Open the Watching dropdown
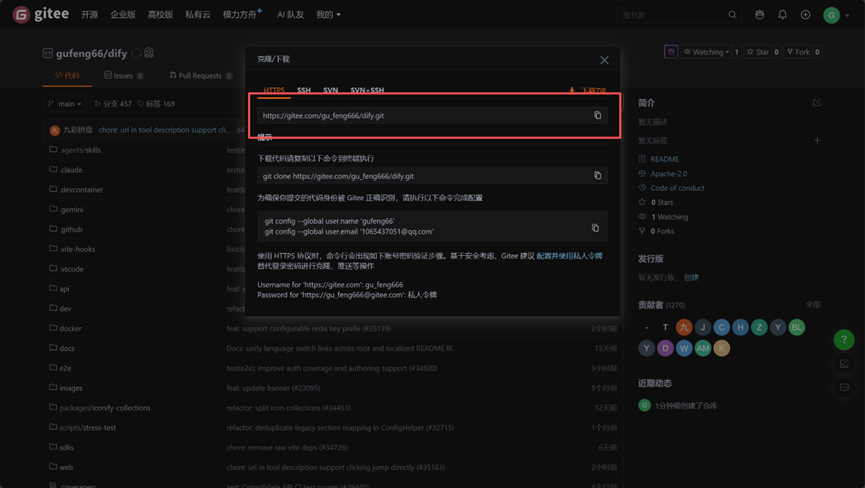865x488 pixels. [706, 52]
